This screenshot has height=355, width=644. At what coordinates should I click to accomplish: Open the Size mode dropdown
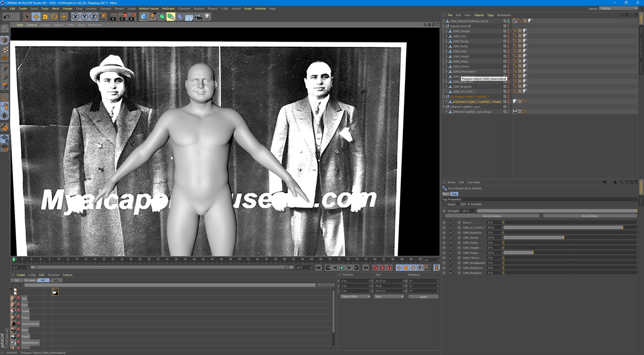pos(388,297)
